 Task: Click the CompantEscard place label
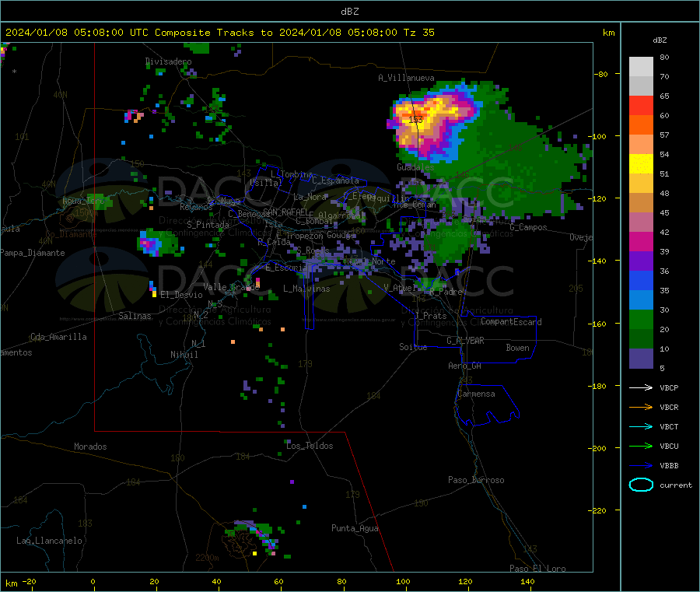pos(511,321)
